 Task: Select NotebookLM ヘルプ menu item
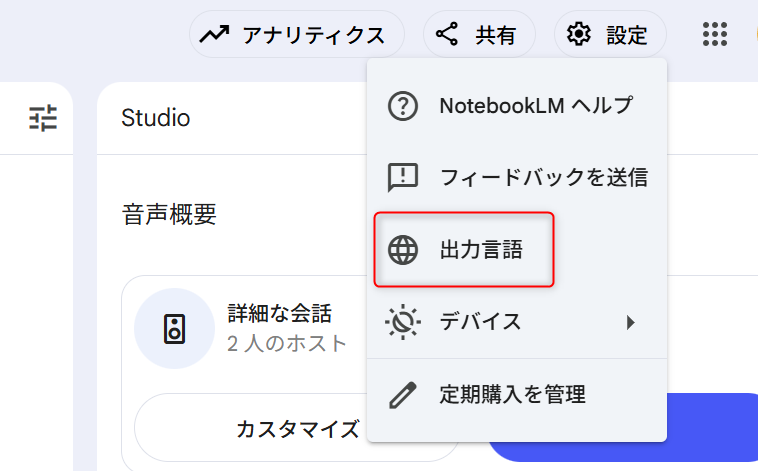(x=517, y=106)
